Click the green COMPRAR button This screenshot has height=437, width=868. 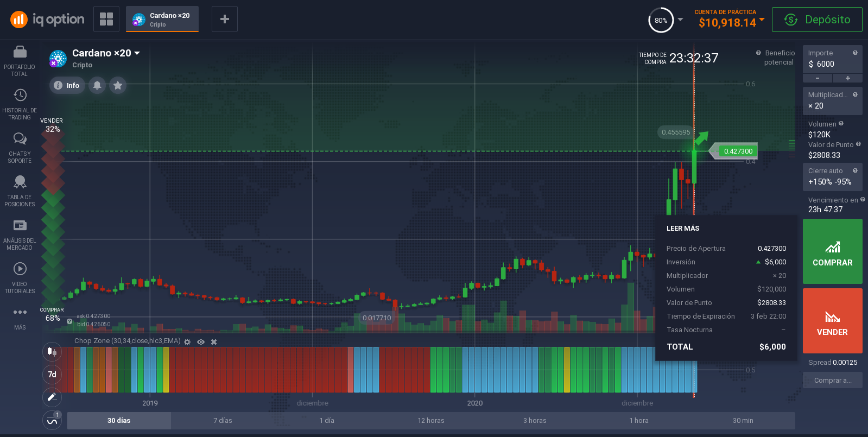click(x=832, y=251)
